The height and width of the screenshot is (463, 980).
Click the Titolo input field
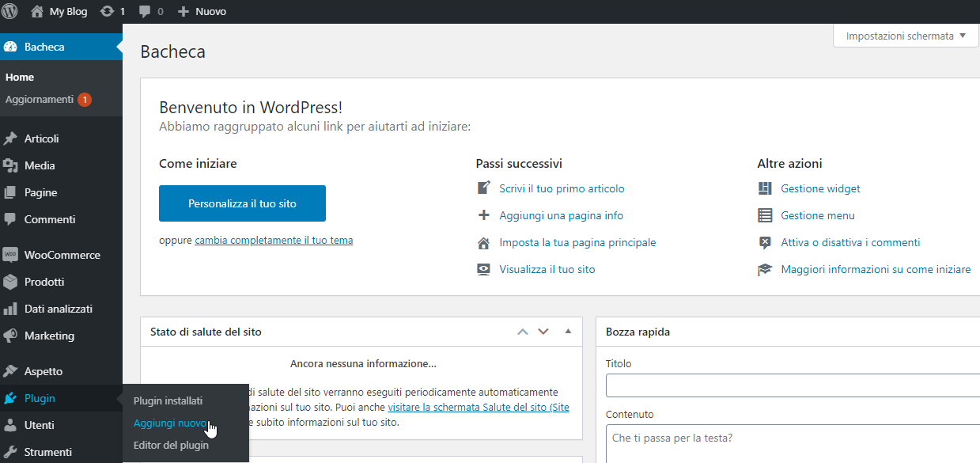[793, 385]
